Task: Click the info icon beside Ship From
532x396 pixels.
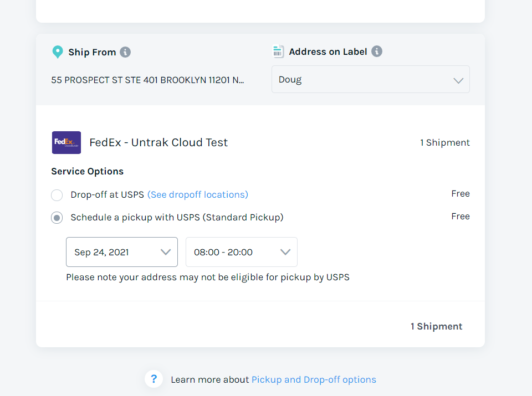Action: 126,52
